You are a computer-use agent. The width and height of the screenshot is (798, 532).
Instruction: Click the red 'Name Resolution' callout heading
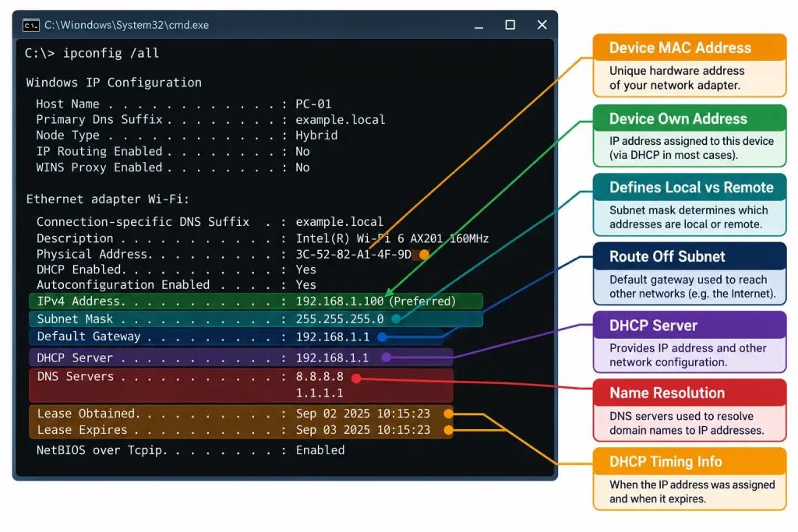point(667,393)
